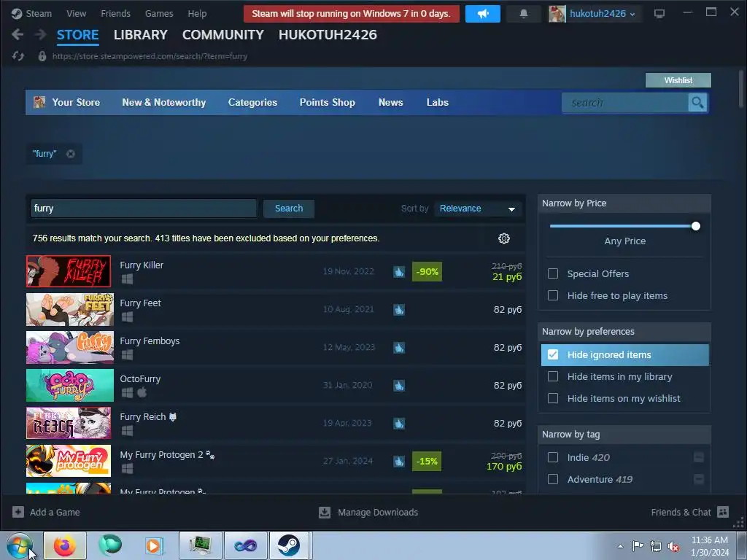747x560 pixels.
Task: Go back with the left arrow
Action: [x=18, y=34]
